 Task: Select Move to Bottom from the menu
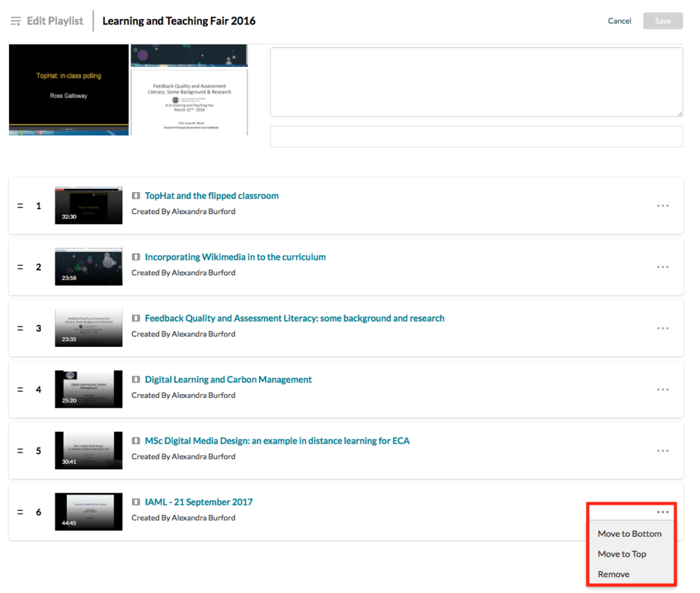pyautogui.click(x=629, y=533)
